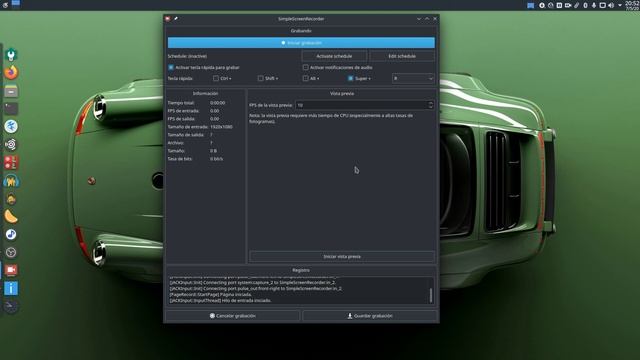Image resolution: width=640 pixels, height=360 pixels.
Task: Open the red tiles app icon in dock
Action: (x=11, y=162)
